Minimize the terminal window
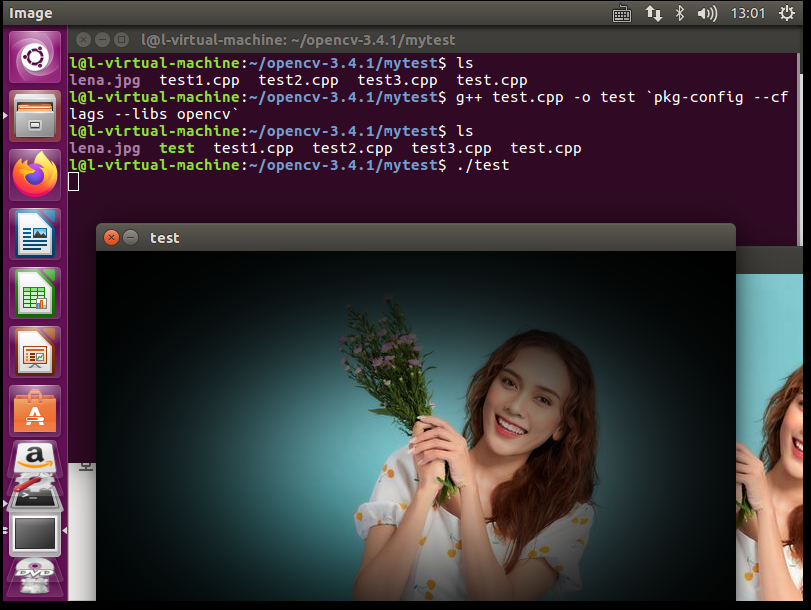 (x=102, y=40)
